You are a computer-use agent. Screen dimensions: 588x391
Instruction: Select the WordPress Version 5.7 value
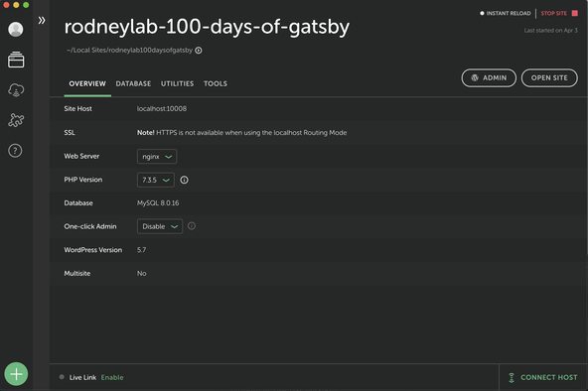click(x=141, y=250)
